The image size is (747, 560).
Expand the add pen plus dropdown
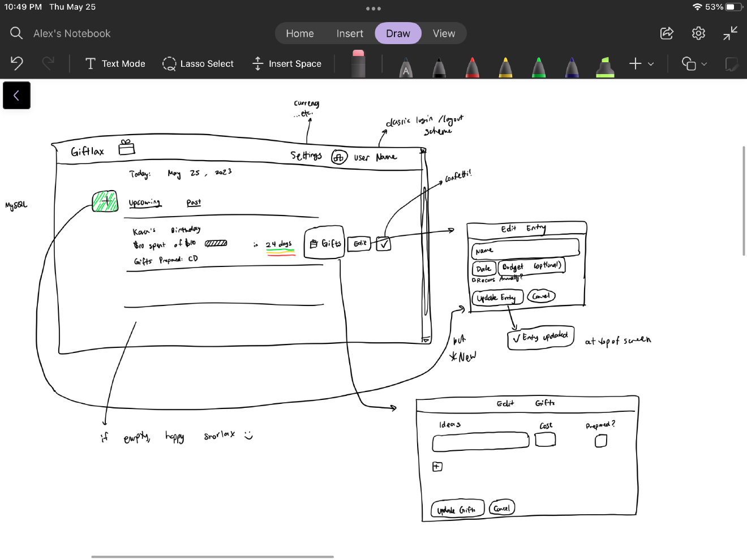(641, 63)
